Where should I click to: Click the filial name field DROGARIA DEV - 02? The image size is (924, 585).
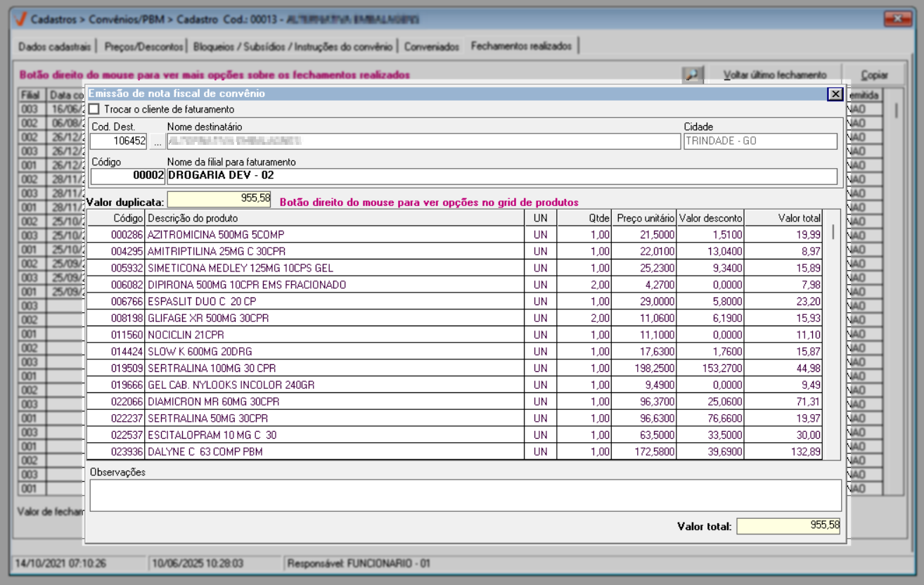[502, 176]
